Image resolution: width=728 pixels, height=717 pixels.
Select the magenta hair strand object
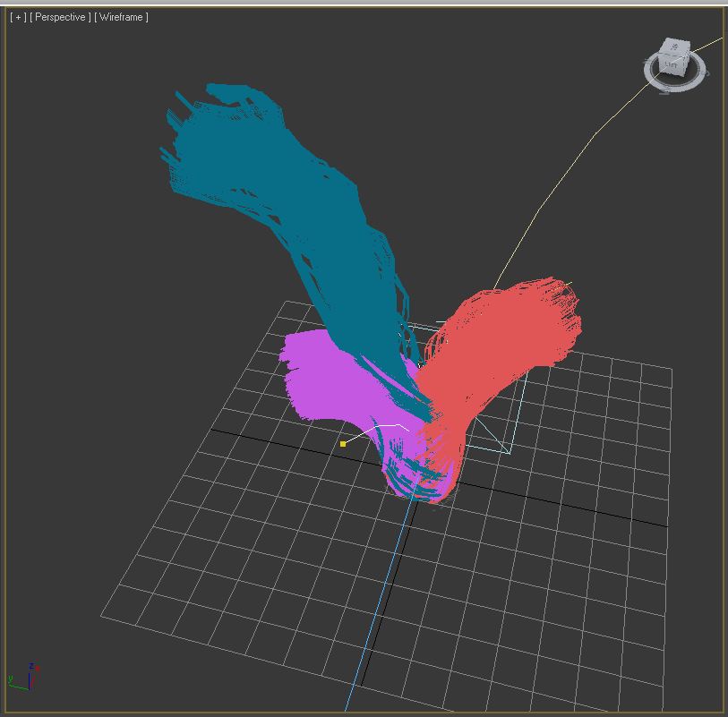pyautogui.click(x=322, y=376)
